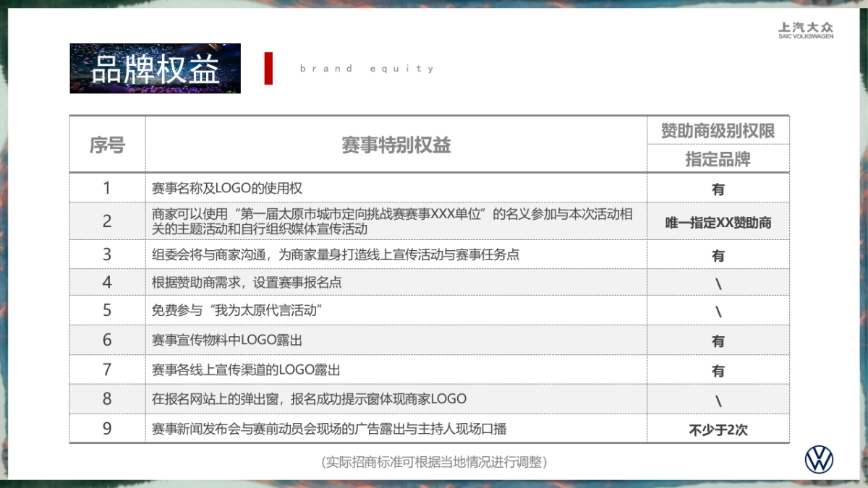Click row number 8 in the 序号 column
The image size is (868, 488).
[x=107, y=399]
